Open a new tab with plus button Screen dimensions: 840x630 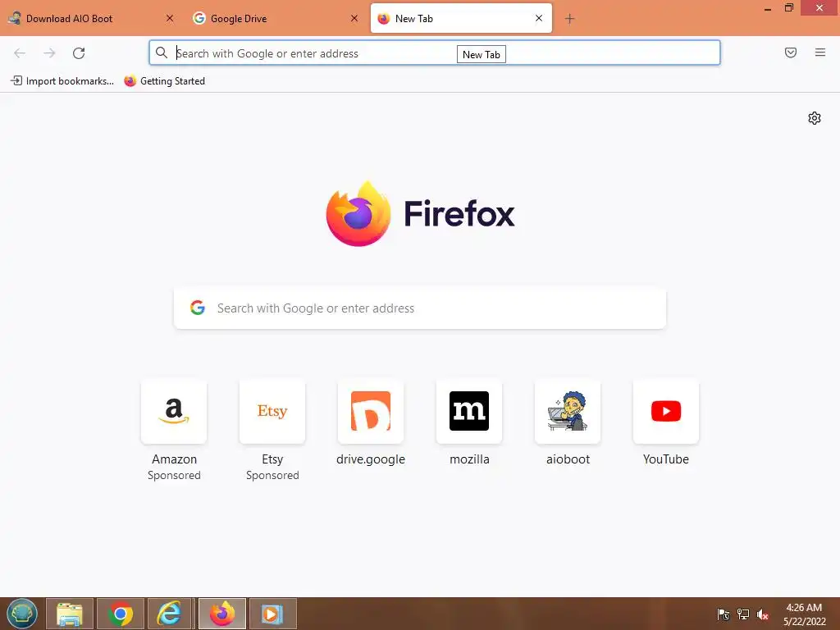tap(569, 19)
